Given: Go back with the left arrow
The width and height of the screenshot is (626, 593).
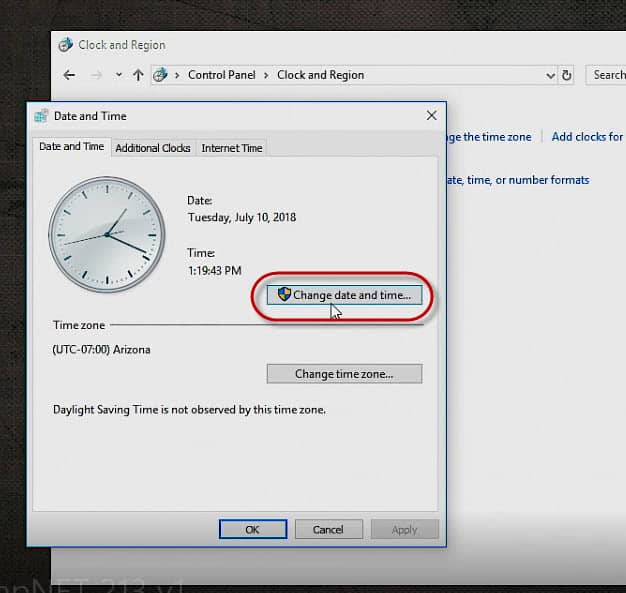Looking at the screenshot, I should tap(69, 75).
